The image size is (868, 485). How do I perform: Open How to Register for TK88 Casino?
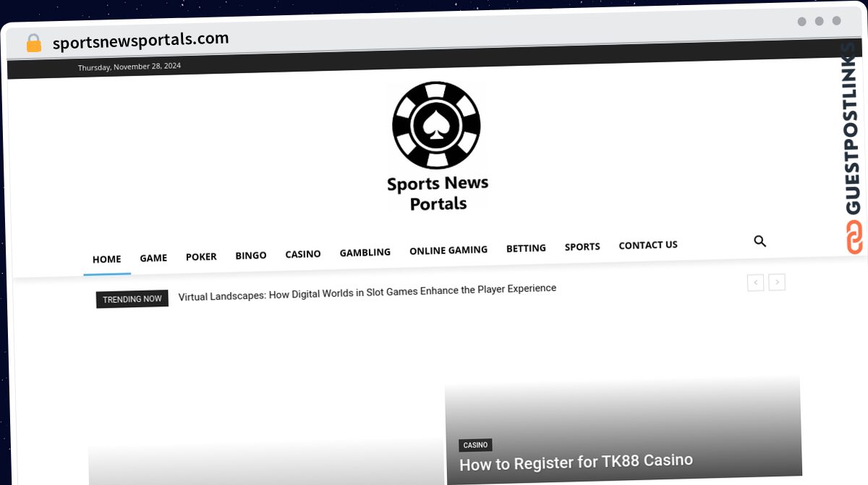(x=576, y=462)
